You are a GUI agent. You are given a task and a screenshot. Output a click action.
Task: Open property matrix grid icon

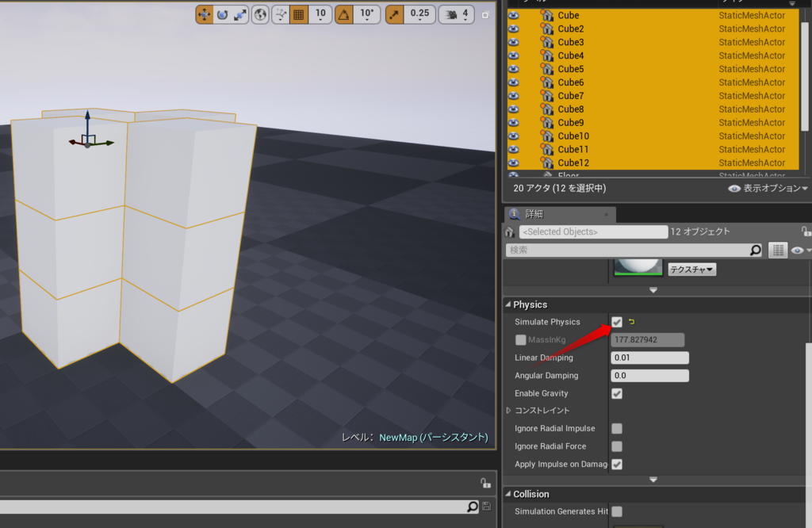click(778, 251)
